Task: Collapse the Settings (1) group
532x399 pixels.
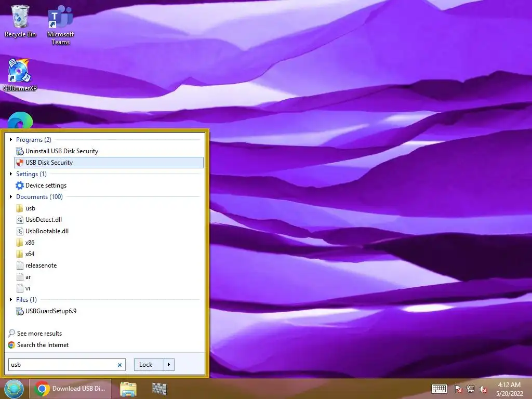Action: (x=11, y=174)
